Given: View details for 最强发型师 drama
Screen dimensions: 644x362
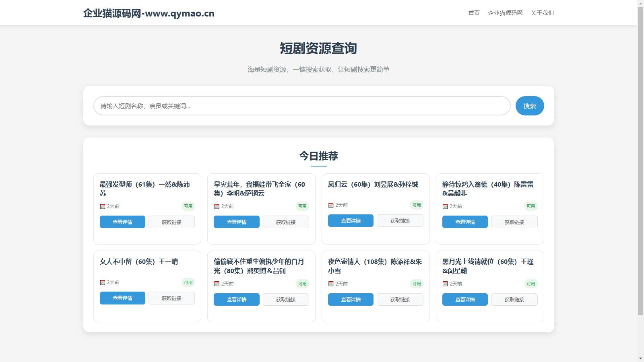Looking at the screenshot, I should point(122,222).
